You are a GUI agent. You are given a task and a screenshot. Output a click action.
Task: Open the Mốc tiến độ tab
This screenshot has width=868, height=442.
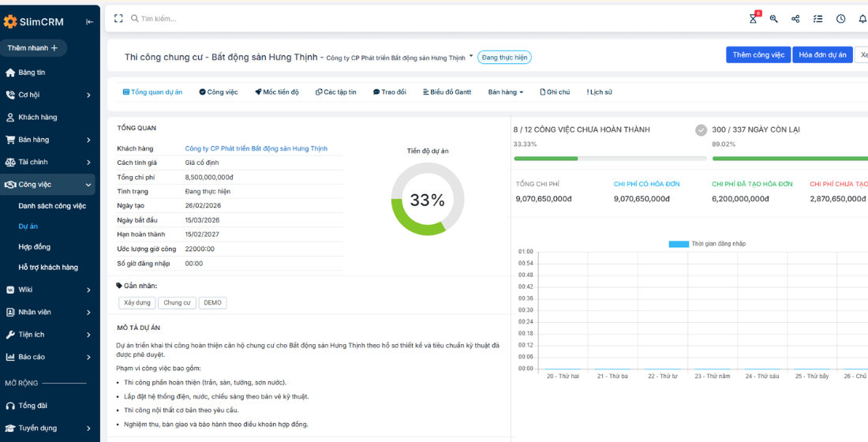pos(277,92)
